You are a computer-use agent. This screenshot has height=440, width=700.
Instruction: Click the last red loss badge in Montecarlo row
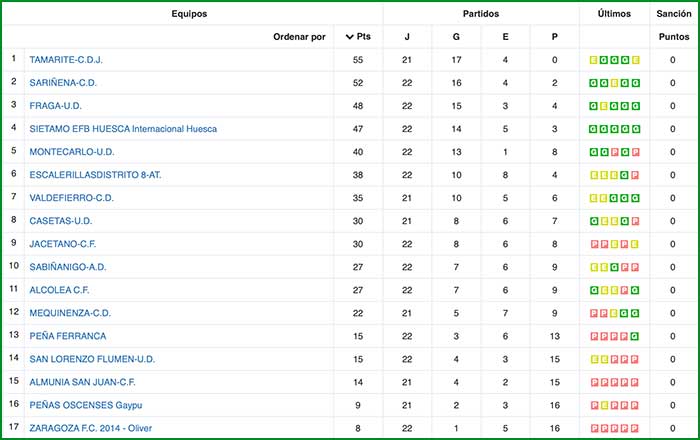634,152
